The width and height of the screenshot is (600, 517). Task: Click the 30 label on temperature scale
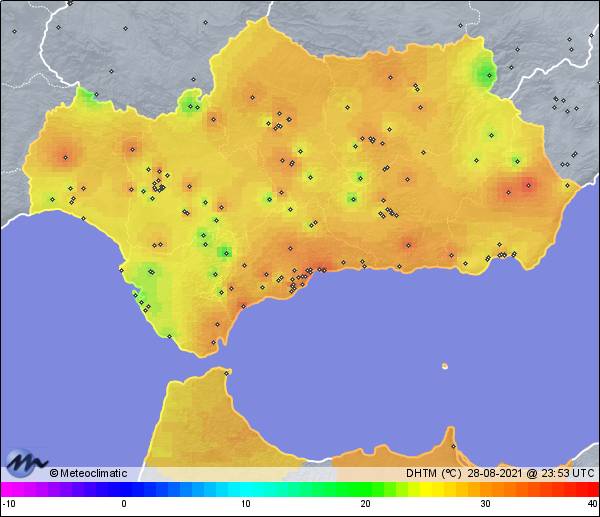pos(485,504)
